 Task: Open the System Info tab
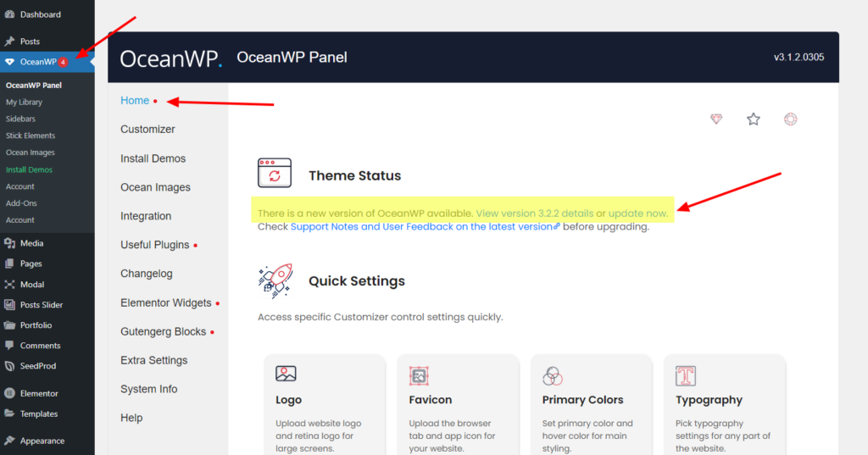149,389
